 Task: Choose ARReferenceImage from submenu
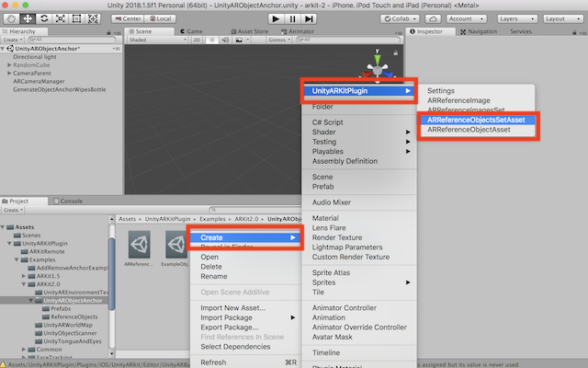476,100
